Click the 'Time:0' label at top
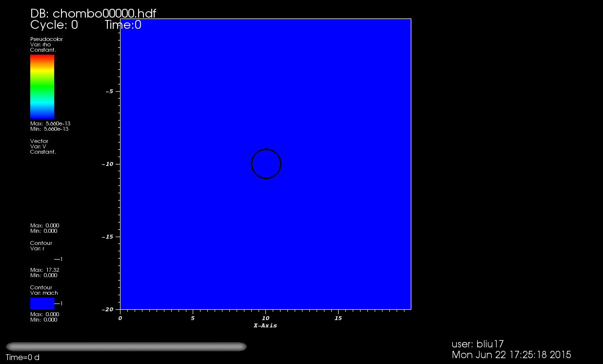This screenshot has height=364, width=603. pyautogui.click(x=123, y=25)
